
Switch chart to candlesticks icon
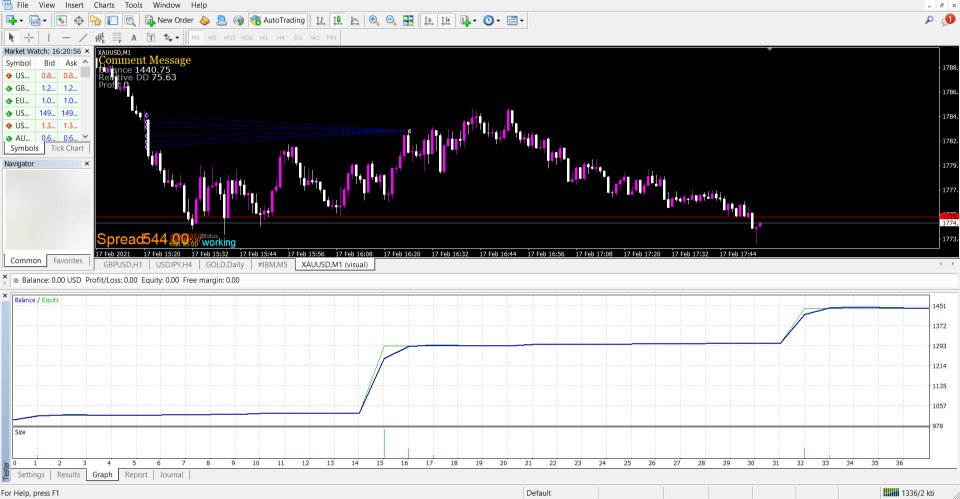point(337,20)
